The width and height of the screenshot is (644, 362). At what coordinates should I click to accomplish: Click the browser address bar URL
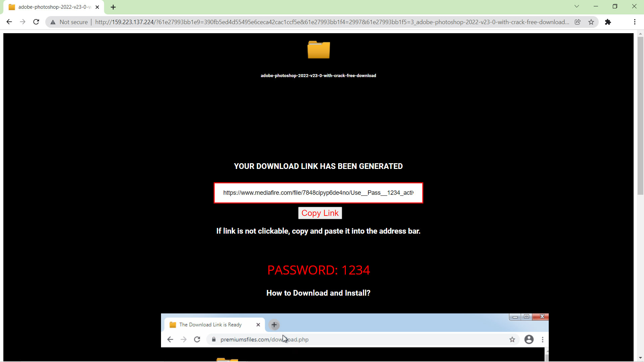click(332, 22)
